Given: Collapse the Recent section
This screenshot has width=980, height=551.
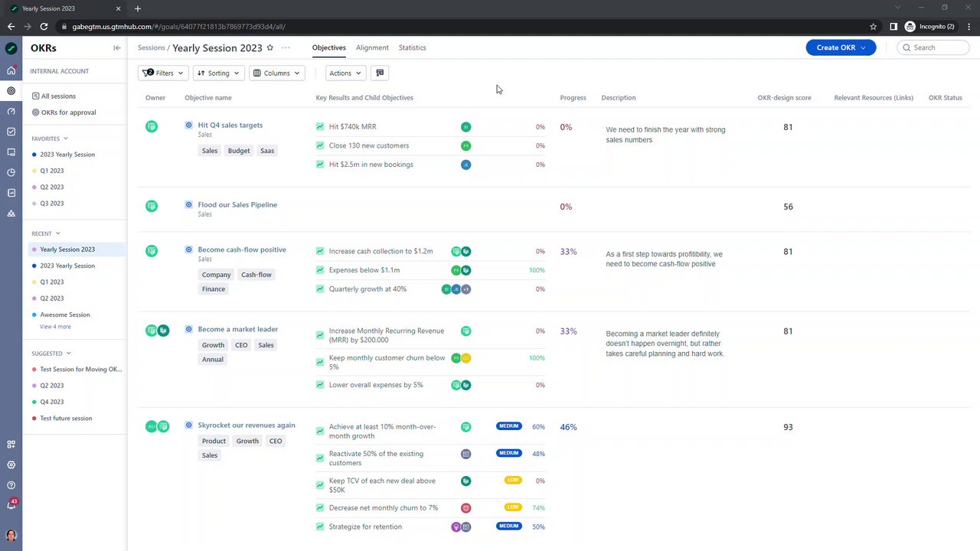Looking at the screenshot, I should (x=57, y=233).
